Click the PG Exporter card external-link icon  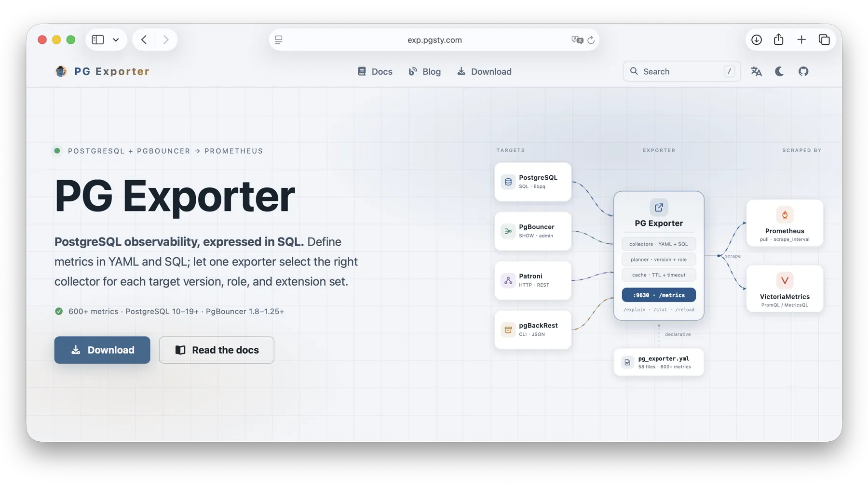[659, 207]
